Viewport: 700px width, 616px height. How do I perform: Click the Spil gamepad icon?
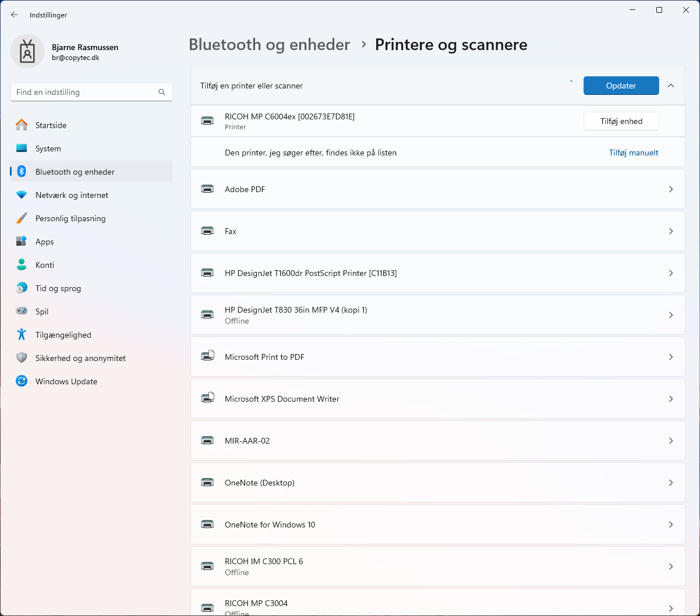(x=22, y=311)
